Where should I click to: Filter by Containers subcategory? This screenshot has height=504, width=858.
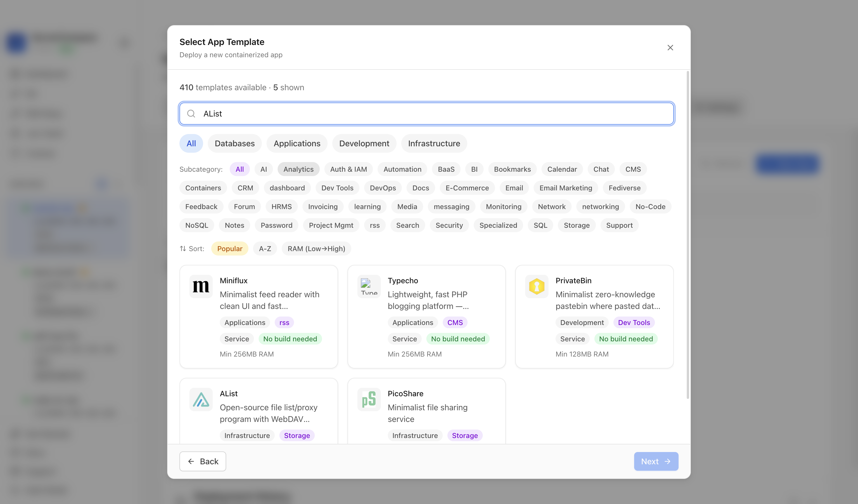pyautogui.click(x=203, y=188)
